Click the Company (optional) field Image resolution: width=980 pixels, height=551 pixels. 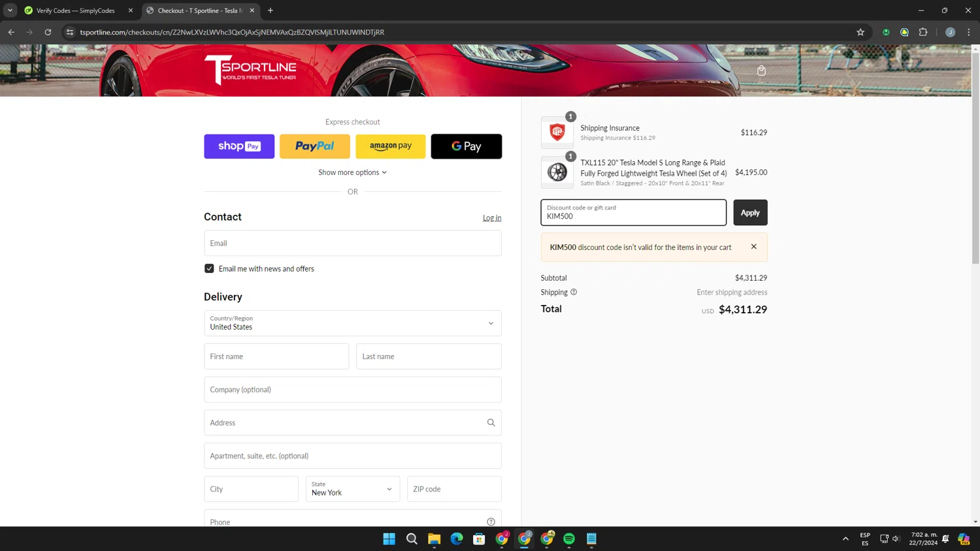[353, 390]
